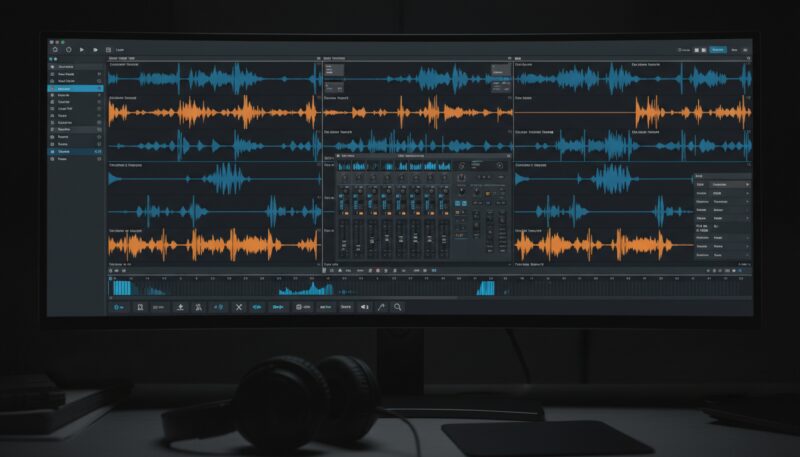This screenshot has height=457, width=800.
Task: Click the large master knob in the mixer
Action: (461, 177)
